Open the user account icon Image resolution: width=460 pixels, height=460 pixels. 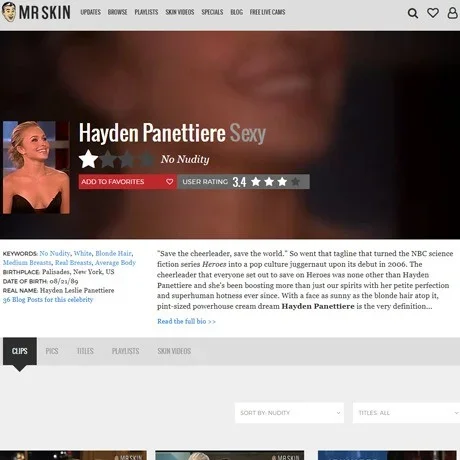(x=452, y=13)
